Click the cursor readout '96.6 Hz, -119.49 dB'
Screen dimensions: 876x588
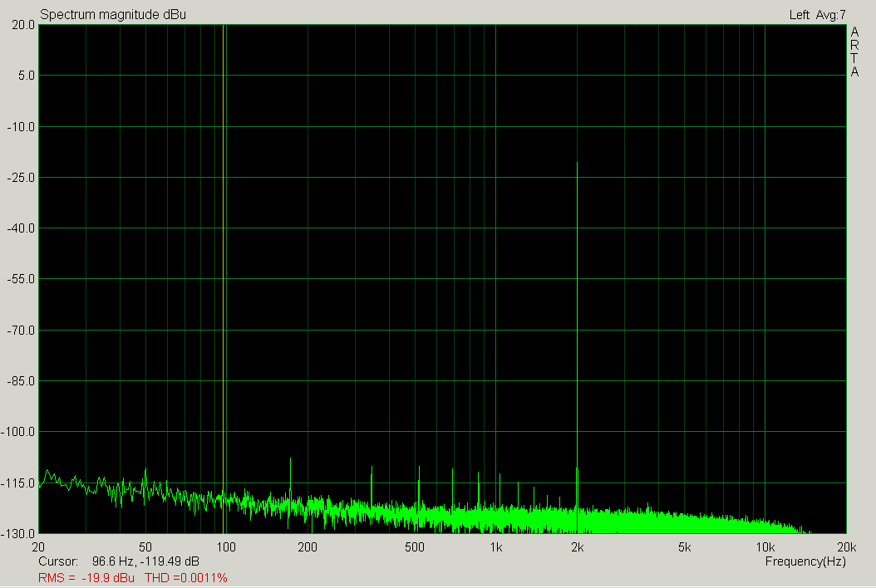point(145,561)
